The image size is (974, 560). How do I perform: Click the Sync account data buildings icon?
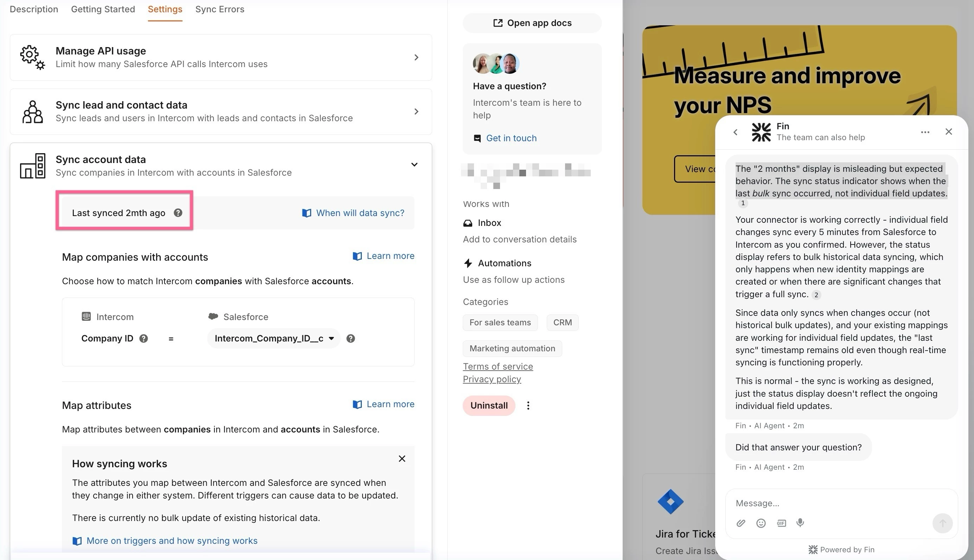32,166
